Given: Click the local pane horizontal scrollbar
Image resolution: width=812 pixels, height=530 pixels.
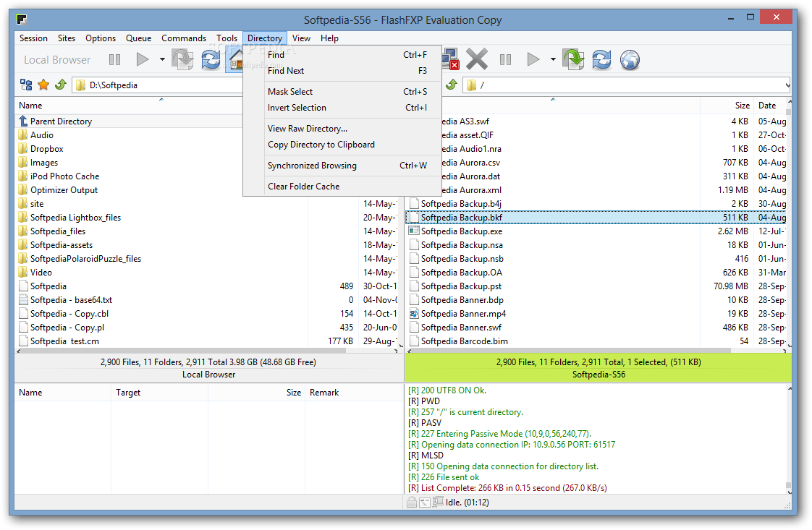Looking at the screenshot, I should tap(183, 351).
